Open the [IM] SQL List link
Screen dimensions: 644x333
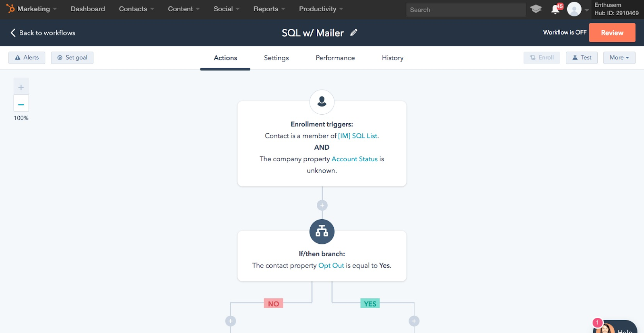tap(358, 136)
